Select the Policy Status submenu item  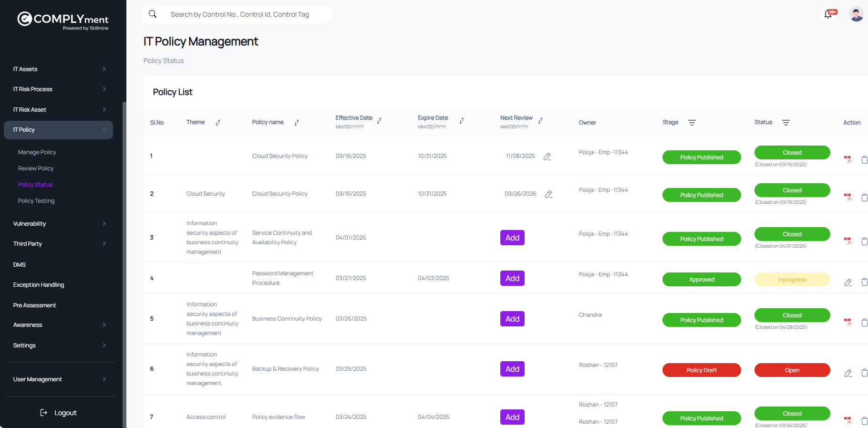[35, 185]
